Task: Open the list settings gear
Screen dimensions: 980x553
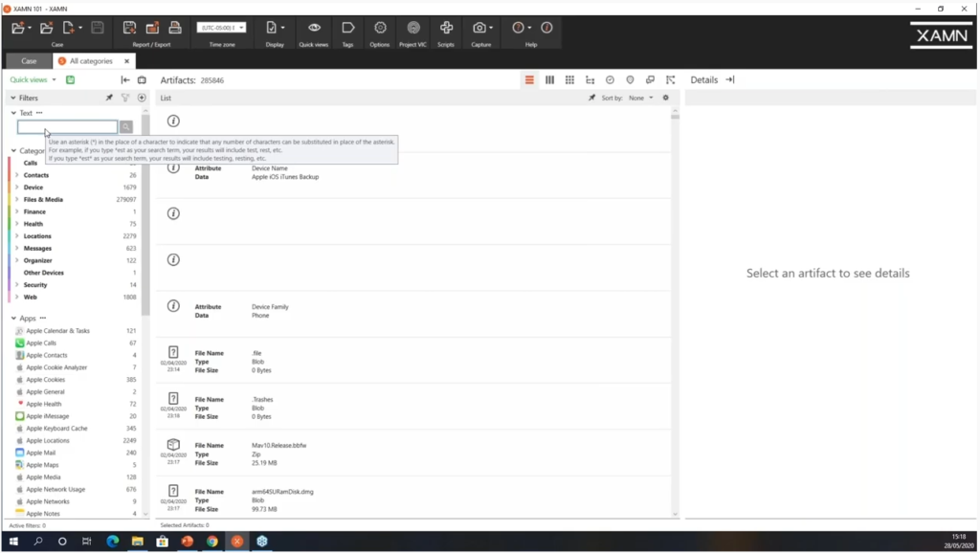Action: click(666, 98)
